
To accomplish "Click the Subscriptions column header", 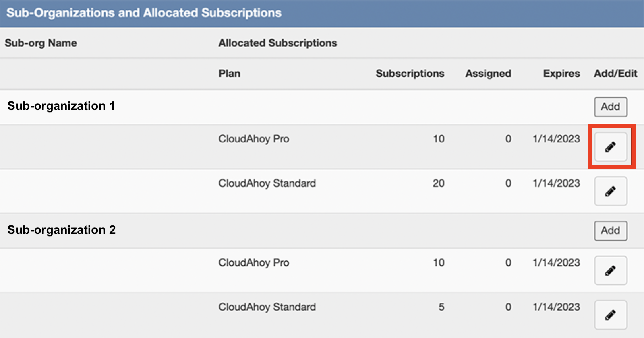I will [x=410, y=74].
